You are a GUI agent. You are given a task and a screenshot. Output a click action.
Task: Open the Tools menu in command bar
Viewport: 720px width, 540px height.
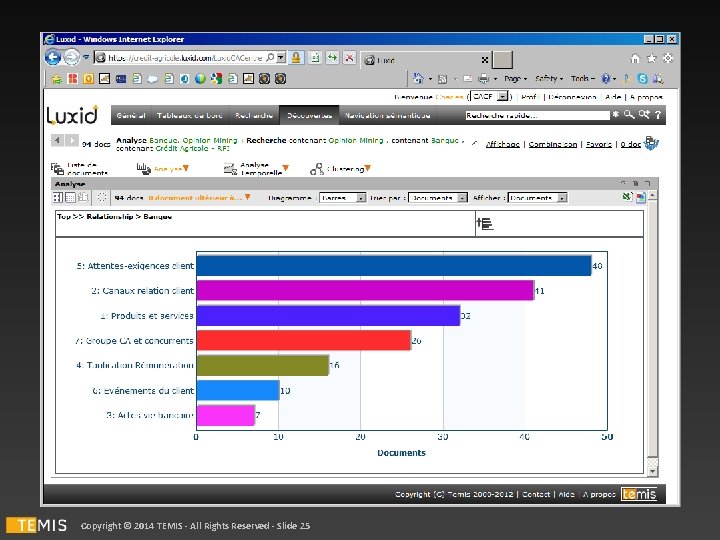pyautogui.click(x=582, y=79)
